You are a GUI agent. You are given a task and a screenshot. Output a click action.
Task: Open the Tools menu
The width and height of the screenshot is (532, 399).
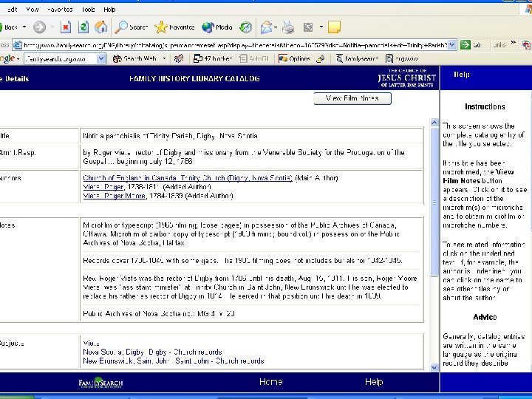[88, 10]
